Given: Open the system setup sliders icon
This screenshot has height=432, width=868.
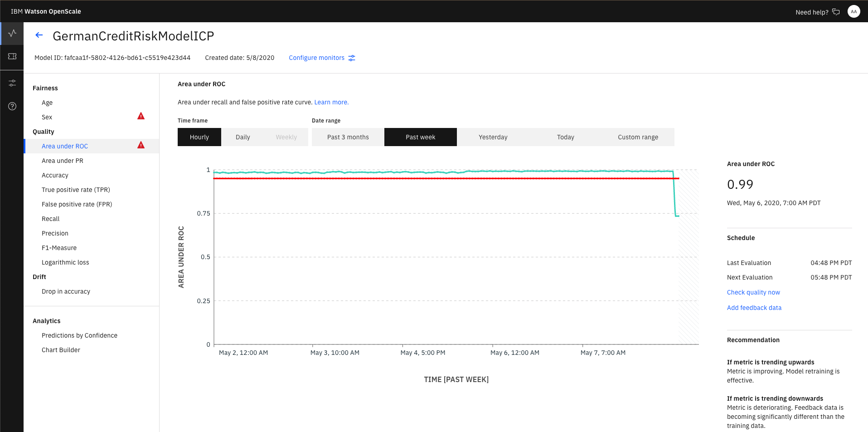Looking at the screenshot, I should tap(12, 83).
